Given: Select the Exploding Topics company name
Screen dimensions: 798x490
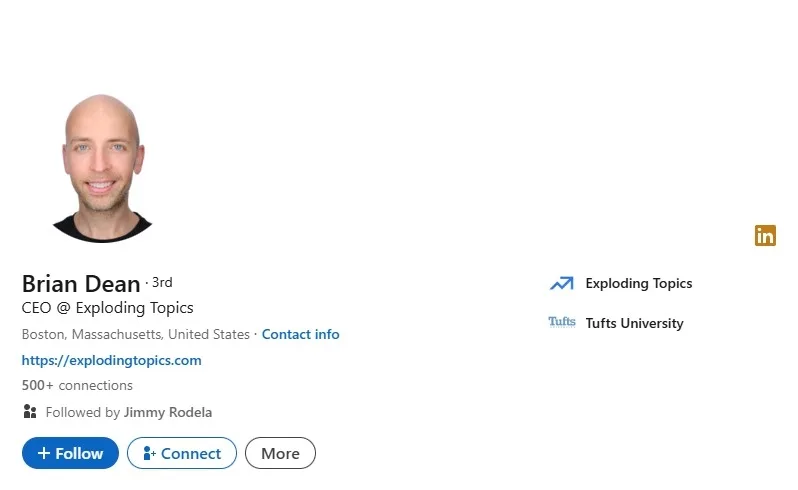Looking at the screenshot, I should (638, 283).
